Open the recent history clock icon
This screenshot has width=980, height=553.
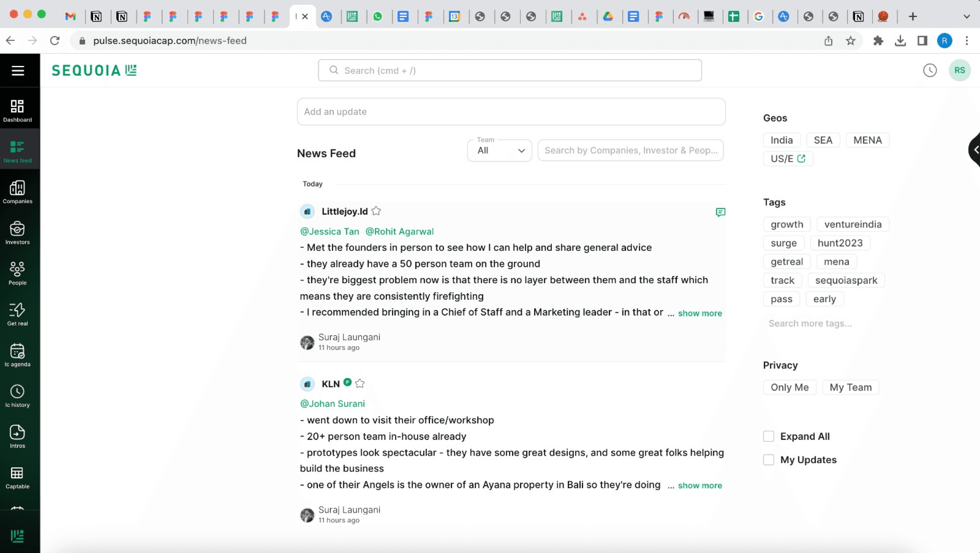point(930,70)
